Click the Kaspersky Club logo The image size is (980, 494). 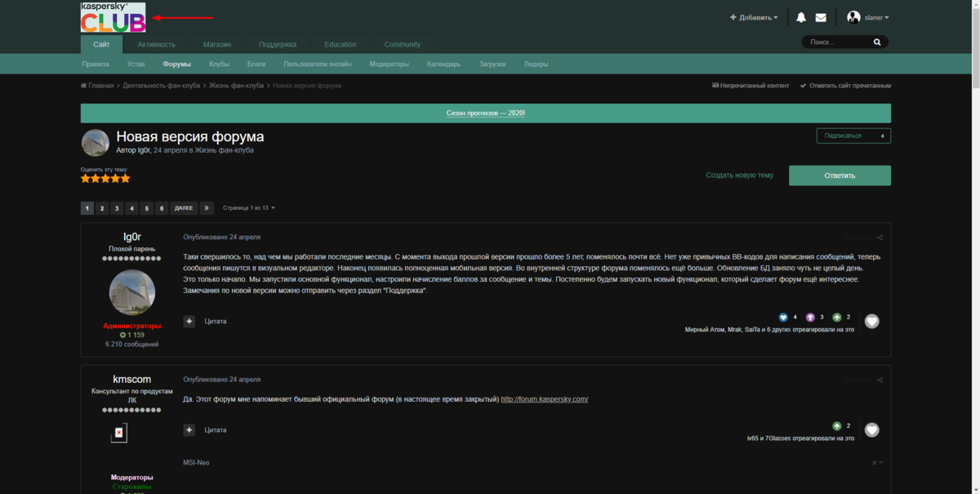pyautogui.click(x=113, y=17)
